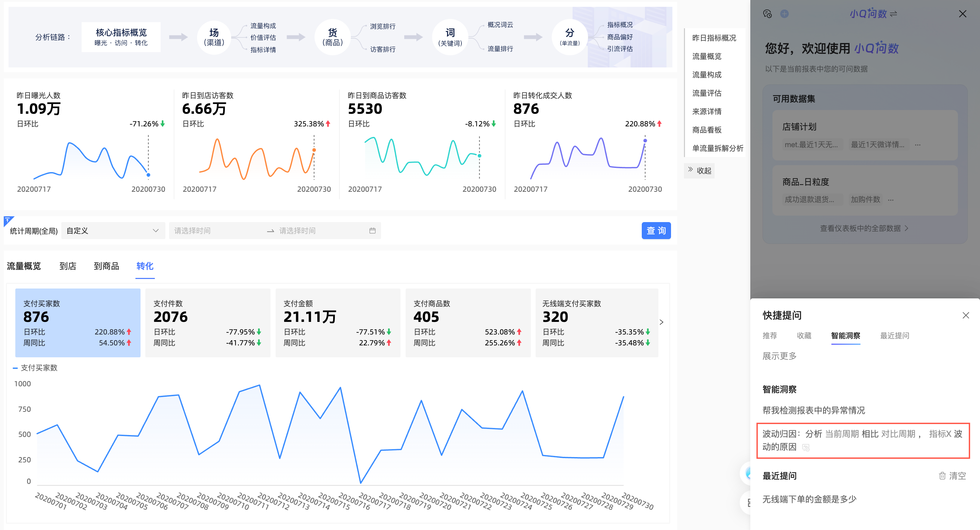Select the 支付金额 metric card

[x=338, y=323]
